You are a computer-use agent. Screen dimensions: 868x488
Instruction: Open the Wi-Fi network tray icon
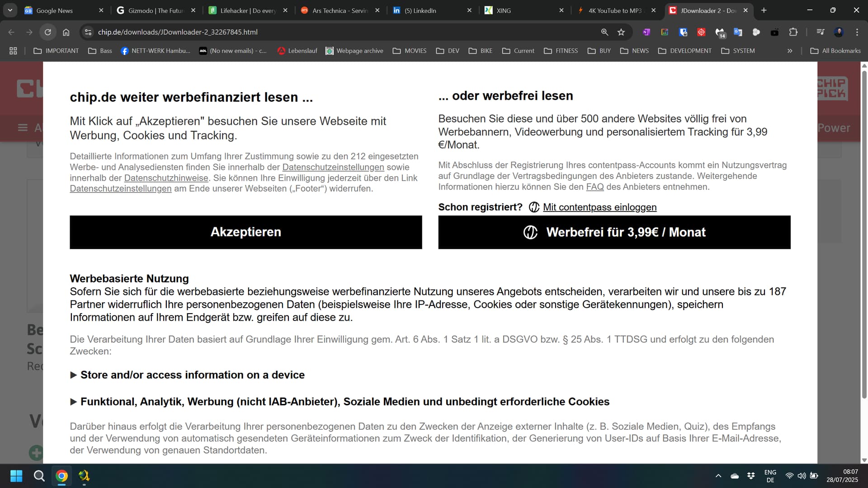pyautogui.click(x=789, y=476)
